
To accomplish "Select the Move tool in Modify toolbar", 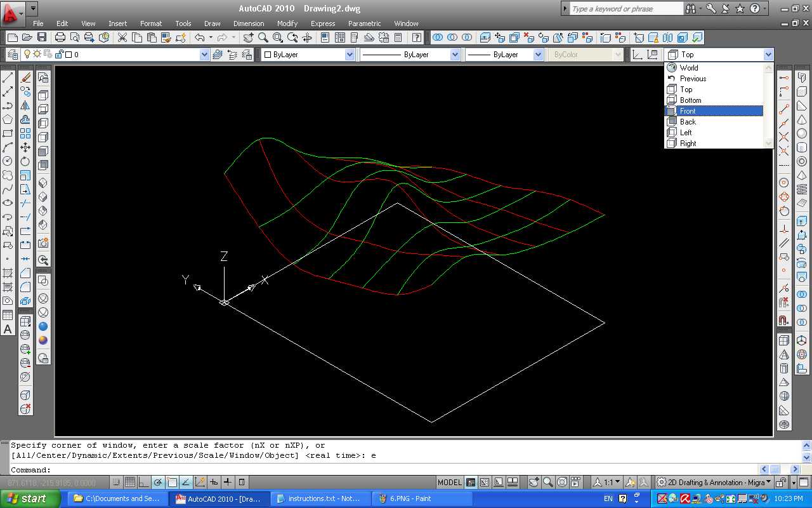I will (x=25, y=147).
